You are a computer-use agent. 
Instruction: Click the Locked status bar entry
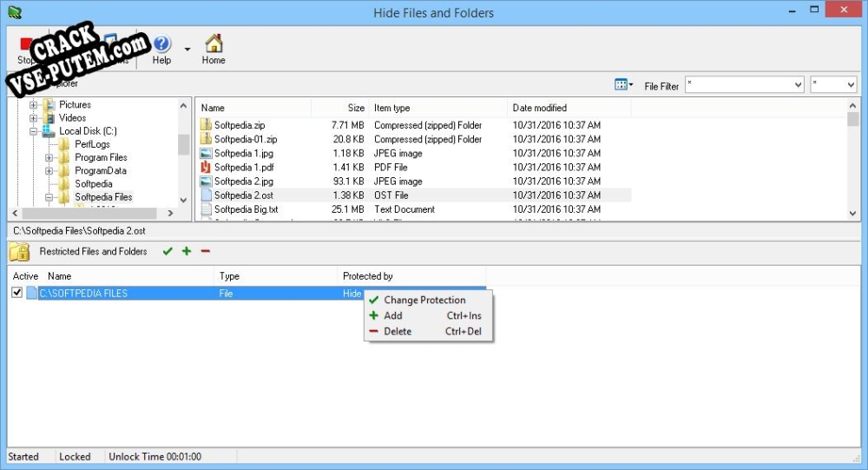pyautogui.click(x=75, y=457)
